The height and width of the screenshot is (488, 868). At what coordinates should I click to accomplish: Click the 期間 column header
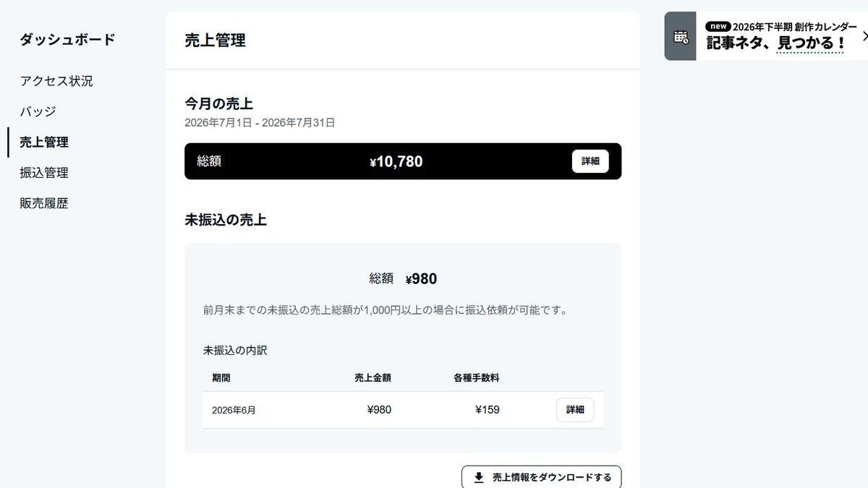click(x=221, y=377)
